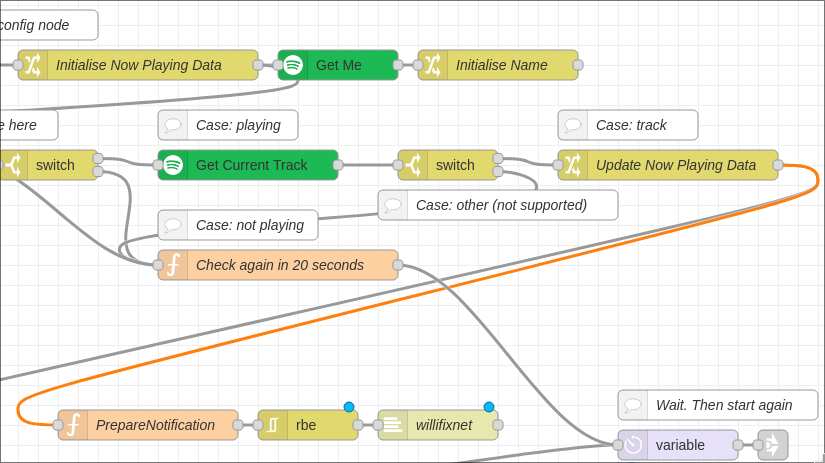This screenshot has width=825, height=463.
Task: Click output port of Update Now Playing Data
Action: pyautogui.click(x=778, y=165)
